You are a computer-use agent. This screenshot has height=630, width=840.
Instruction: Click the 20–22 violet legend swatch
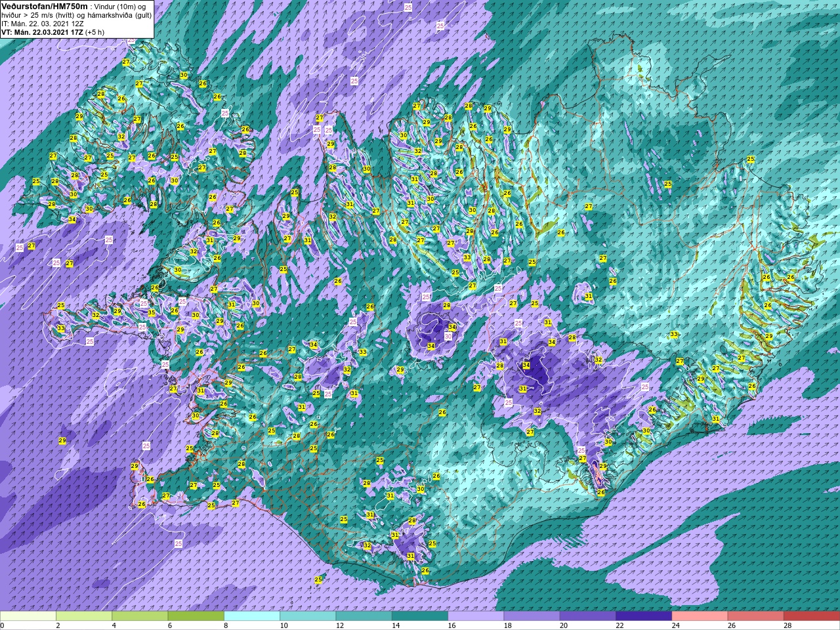point(588,616)
